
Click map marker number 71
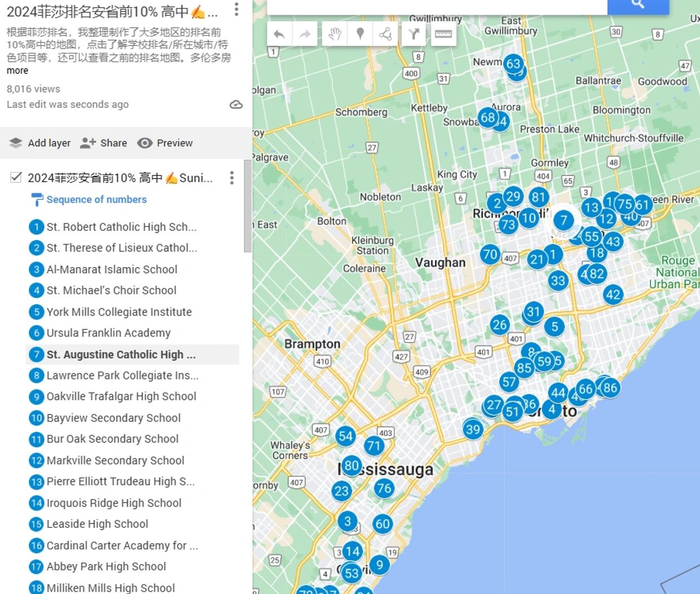click(x=374, y=445)
